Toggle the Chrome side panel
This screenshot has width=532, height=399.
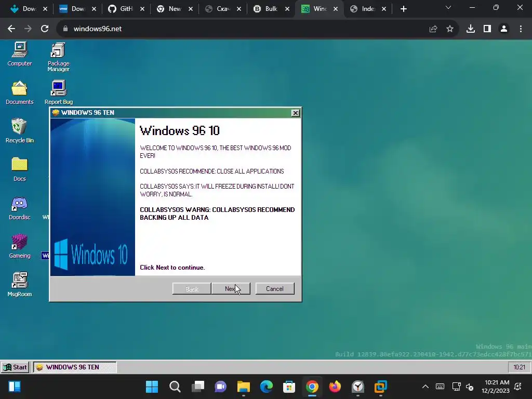coord(487,29)
